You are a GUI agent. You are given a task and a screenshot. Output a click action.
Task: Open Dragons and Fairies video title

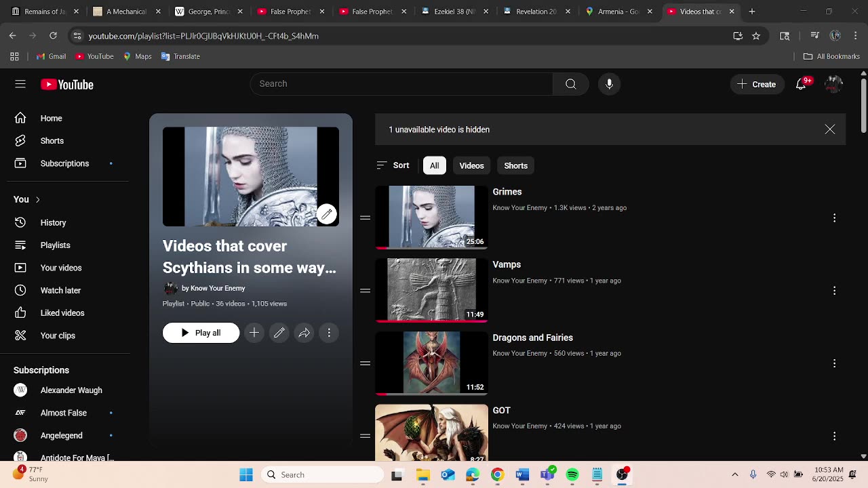(533, 338)
